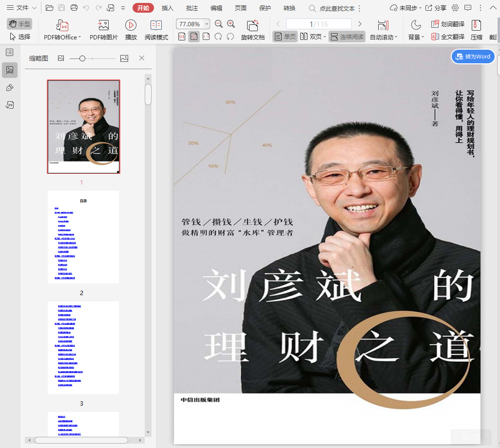
Task: Click the print icon in title bar
Action: pyautogui.click(x=74, y=8)
